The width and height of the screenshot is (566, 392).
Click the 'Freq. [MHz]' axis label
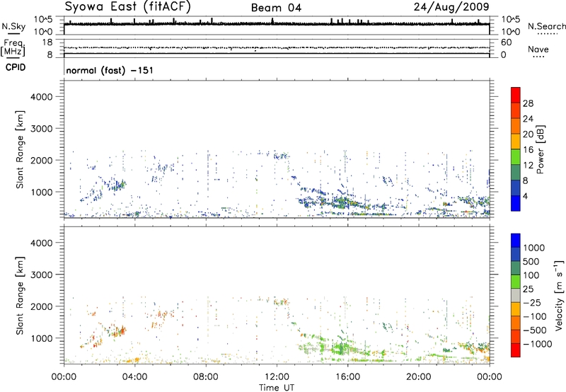[x=13, y=48]
